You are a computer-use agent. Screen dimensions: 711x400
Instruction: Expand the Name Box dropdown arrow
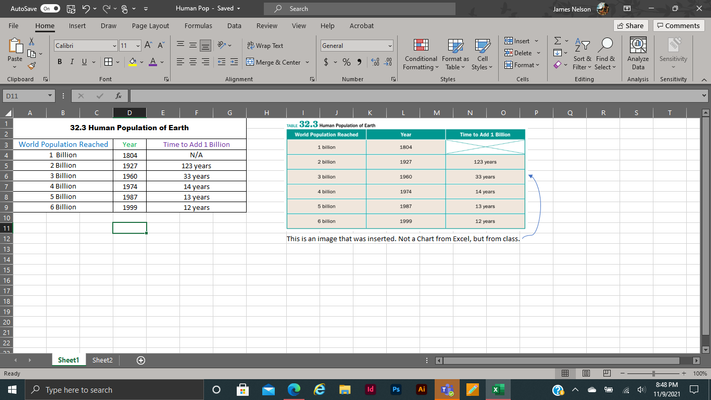[50, 96]
